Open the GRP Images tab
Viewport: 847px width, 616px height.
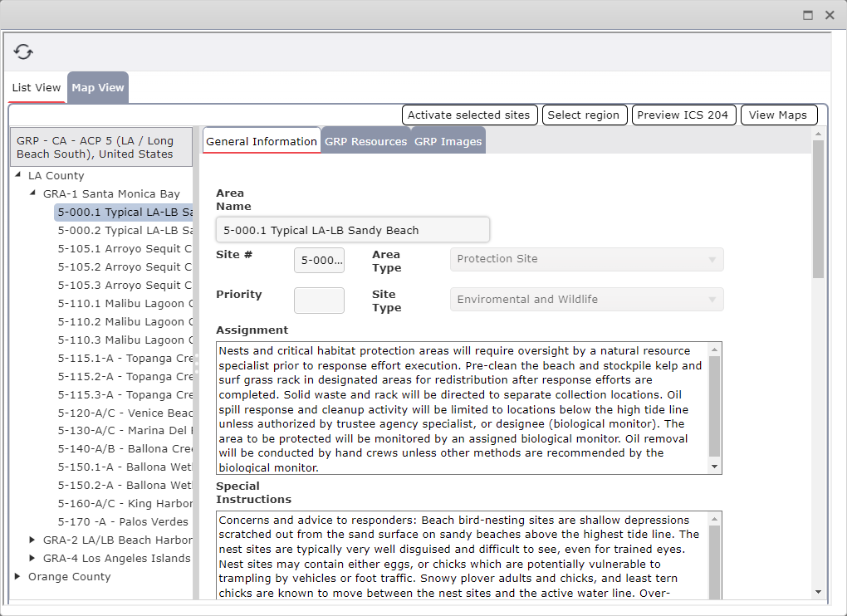[448, 141]
